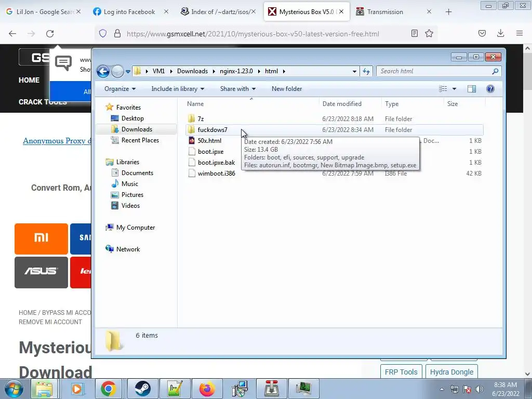Screen dimensions: 532x399
Task: Open a new Firefox tab
Action: tap(448, 12)
